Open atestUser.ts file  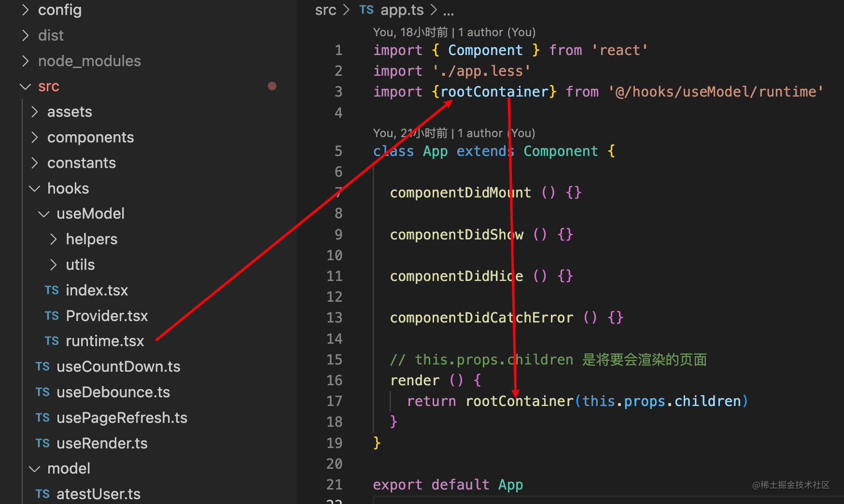coord(98,494)
